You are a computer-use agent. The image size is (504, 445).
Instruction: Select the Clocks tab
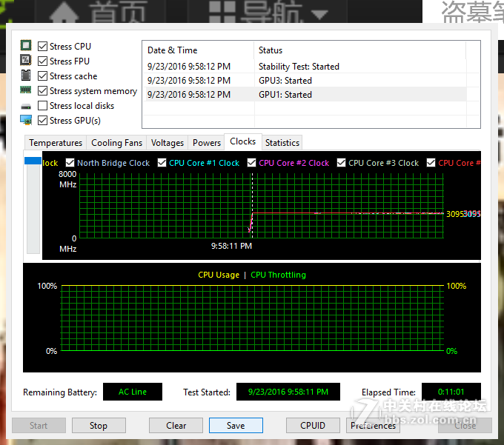[x=243, y=141]
